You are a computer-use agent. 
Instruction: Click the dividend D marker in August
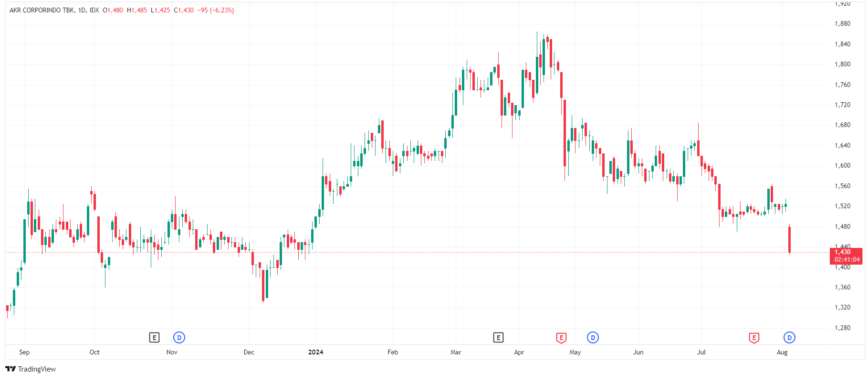coord(789,338)
